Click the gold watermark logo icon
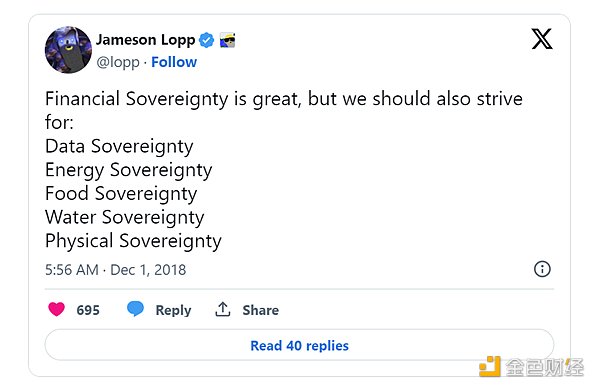The width and height of the screenshot is (595, 388). pos(490,366)
